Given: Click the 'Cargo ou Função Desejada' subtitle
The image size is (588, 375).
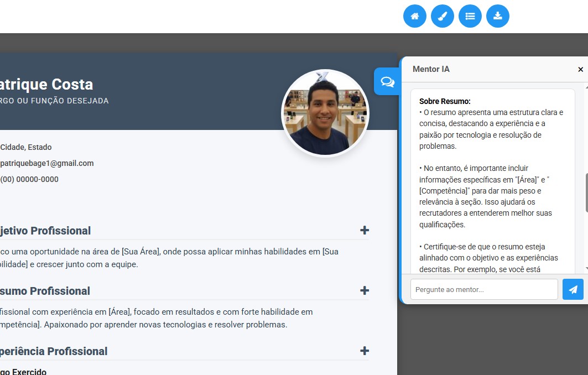Looking at the screenshot, I should click(54, 101).
